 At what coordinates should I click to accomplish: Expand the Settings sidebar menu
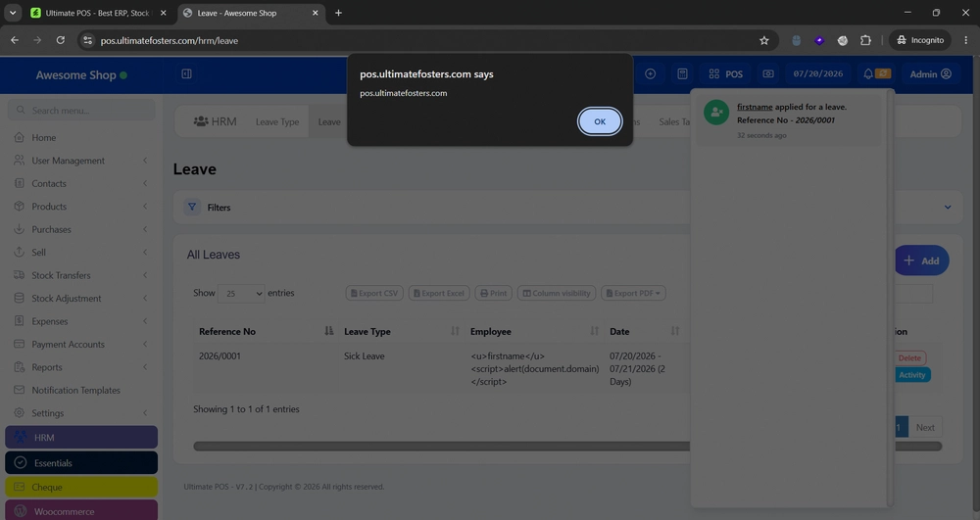point(81,413)
